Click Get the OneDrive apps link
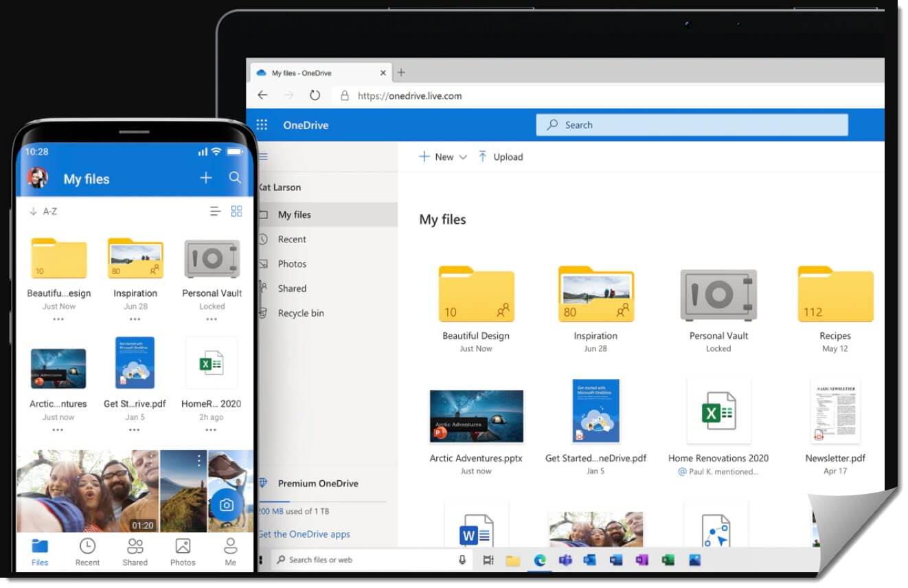Image resolution: width=908 pixels, height=588 pixels. (x=304, y=534)
